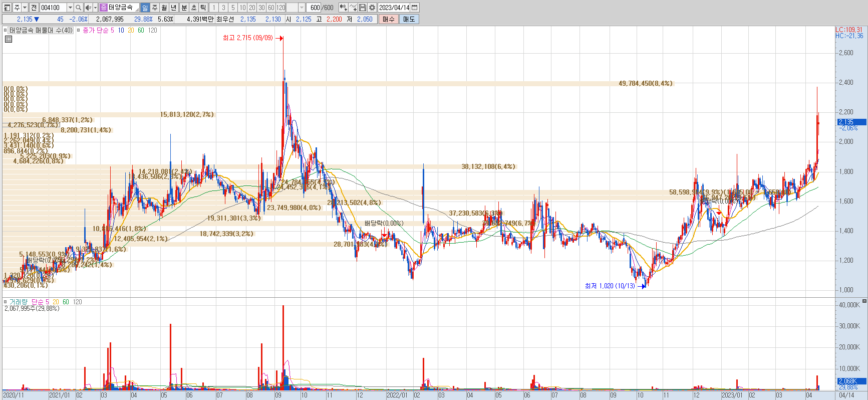
Task: Select daily 일 period
Action: point(145,8)
